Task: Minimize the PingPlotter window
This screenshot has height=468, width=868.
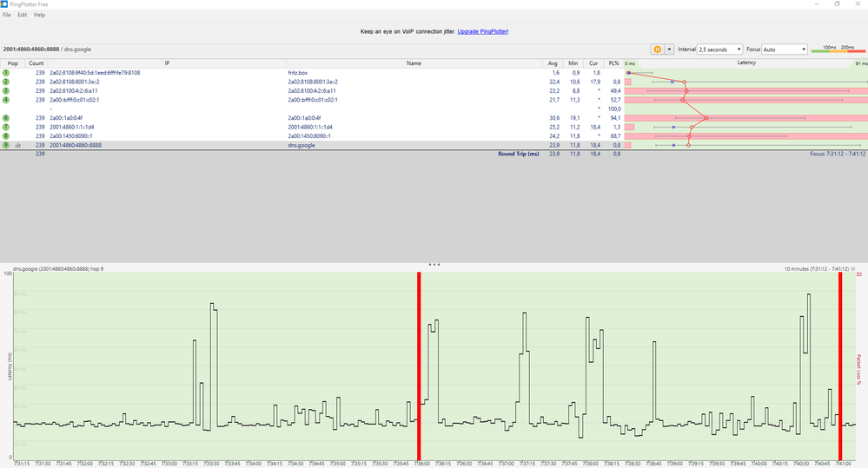Action: pos(817,3)
